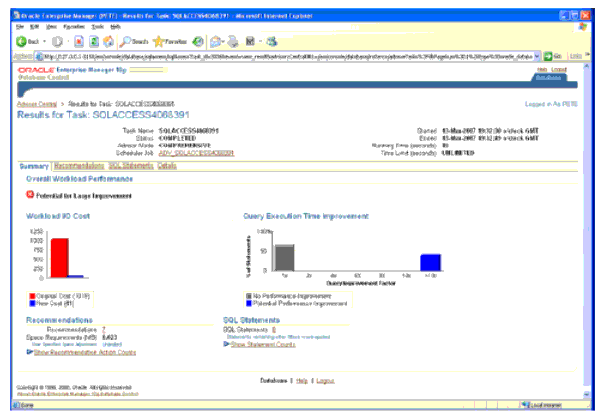Open the View menu

51,26
